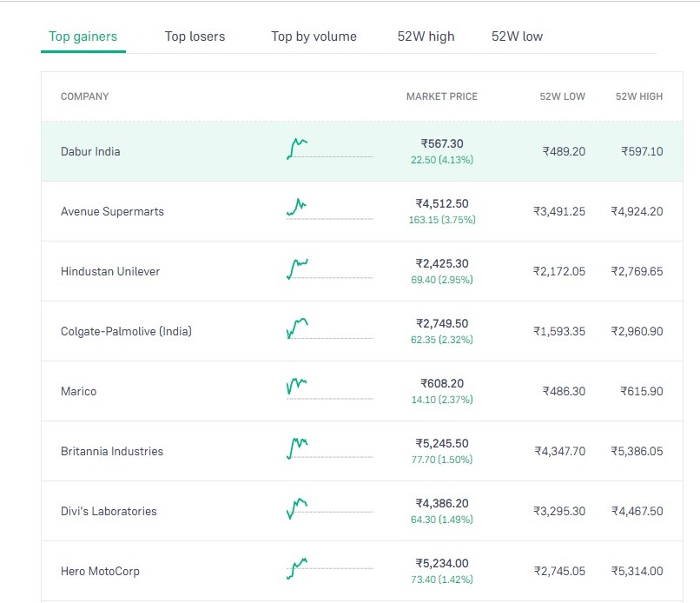
Task: Click Divi's 52W high ₹4,467.50
Action: click(x=637, y=511)
